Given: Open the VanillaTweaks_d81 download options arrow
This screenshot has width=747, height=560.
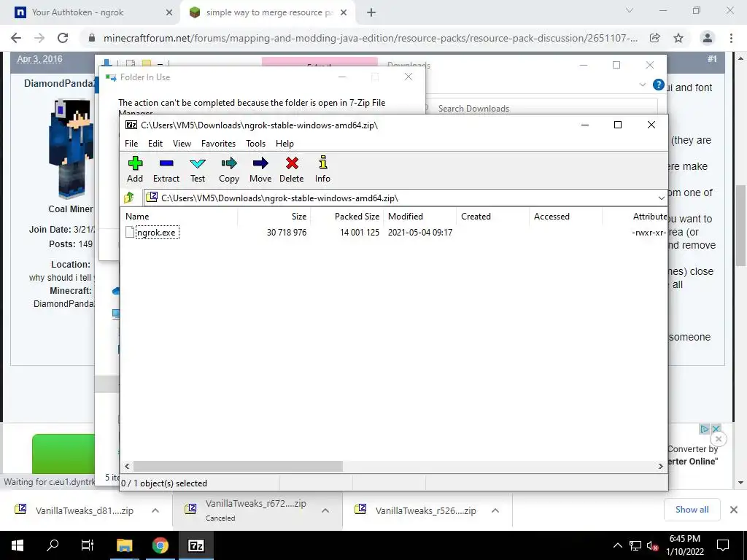Looking at the screenshot, I should point(155,510).
